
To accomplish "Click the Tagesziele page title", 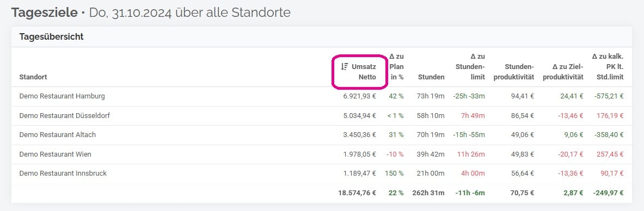I will 44,13.
